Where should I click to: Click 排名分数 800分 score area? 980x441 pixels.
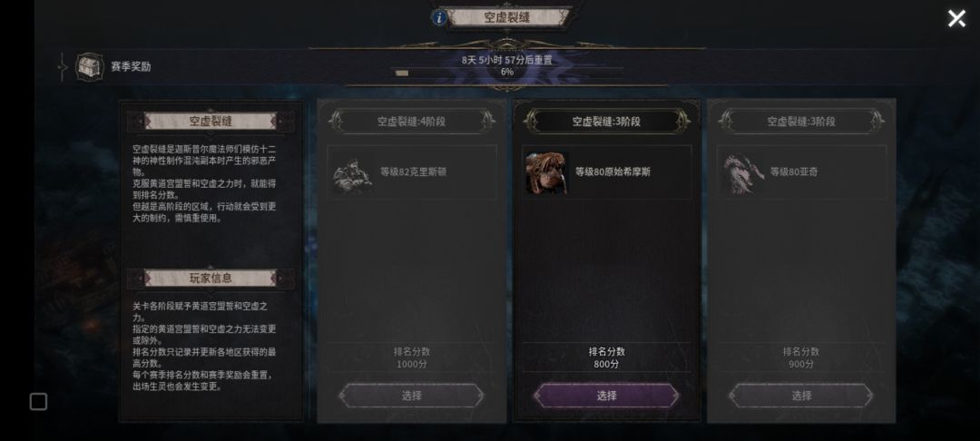tap(606, 358)
